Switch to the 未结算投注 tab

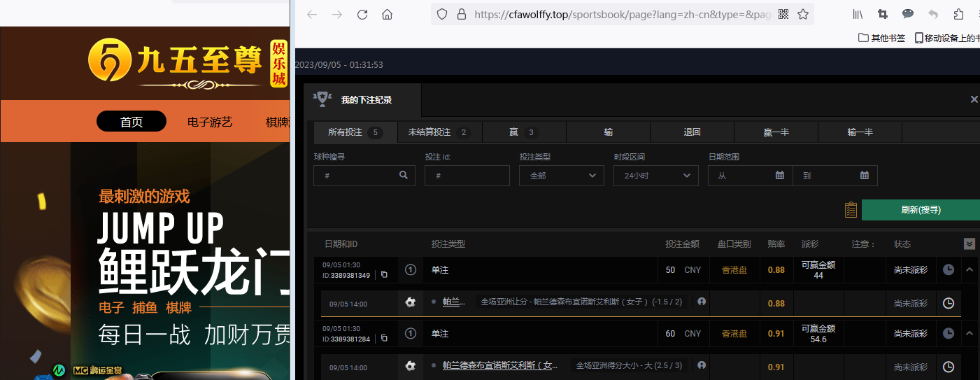[439, 132]
